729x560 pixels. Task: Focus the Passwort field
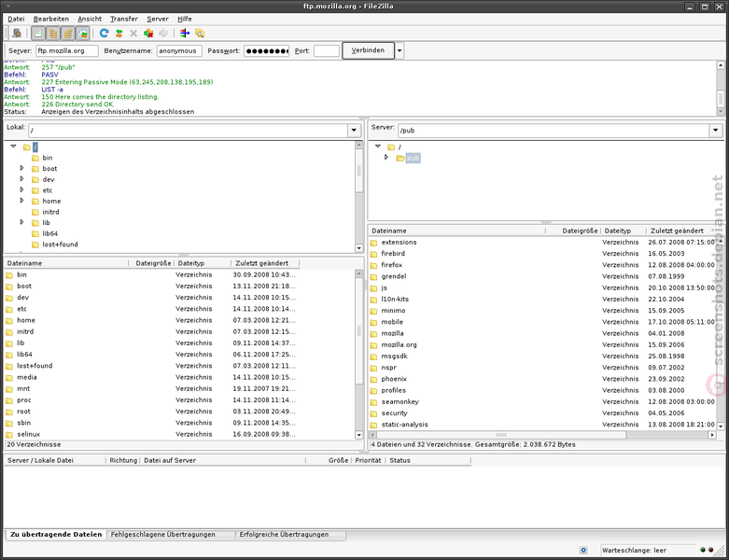tap(266, 50)
